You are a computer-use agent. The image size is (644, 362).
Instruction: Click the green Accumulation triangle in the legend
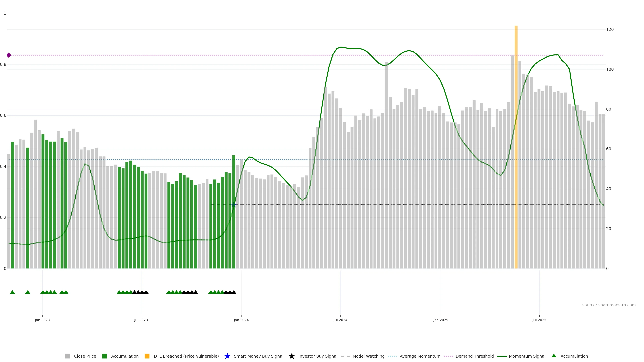pos(554,356)
